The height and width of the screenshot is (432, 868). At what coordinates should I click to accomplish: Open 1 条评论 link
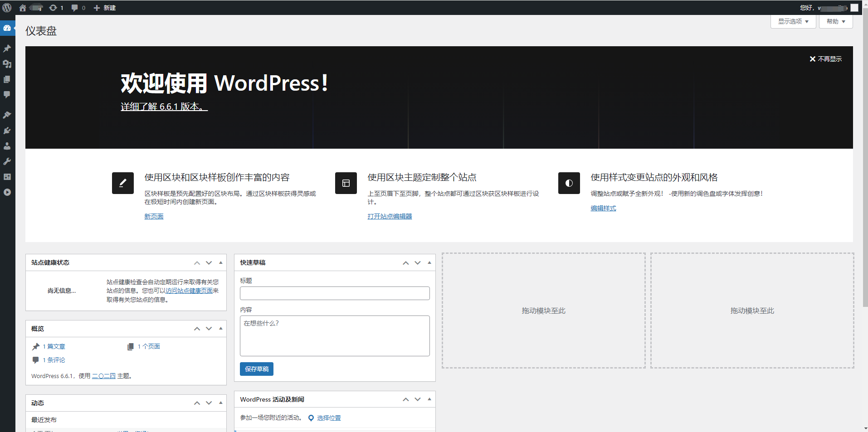pos(54,360)
